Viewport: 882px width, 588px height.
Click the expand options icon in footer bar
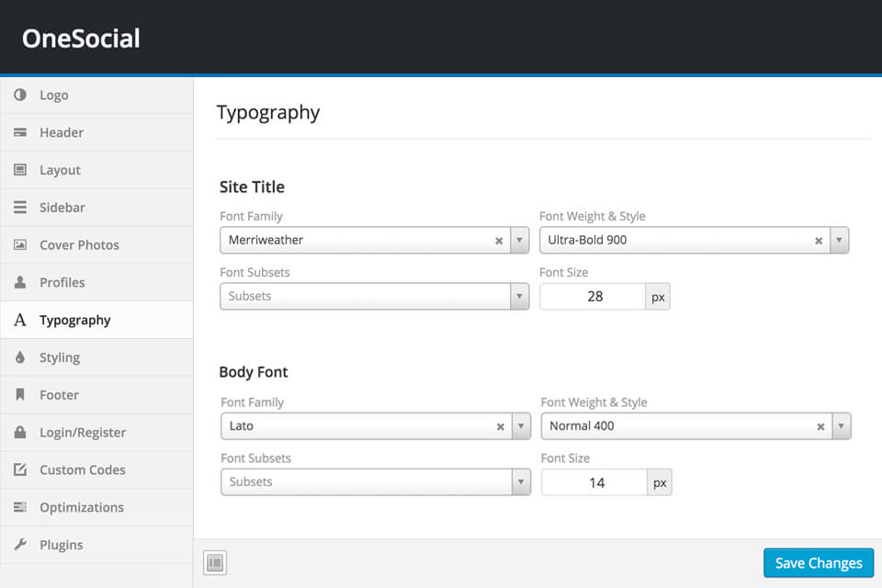(215, 563)
